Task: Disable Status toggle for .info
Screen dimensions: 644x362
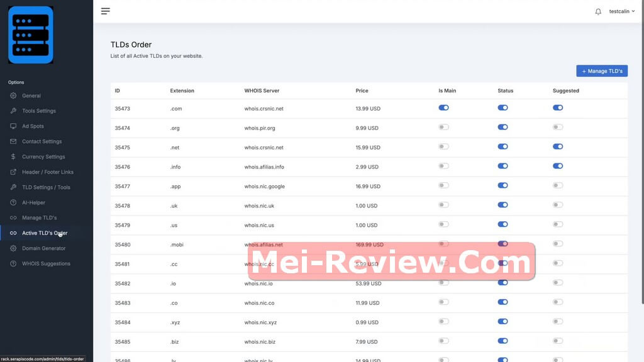Action: 502,166
